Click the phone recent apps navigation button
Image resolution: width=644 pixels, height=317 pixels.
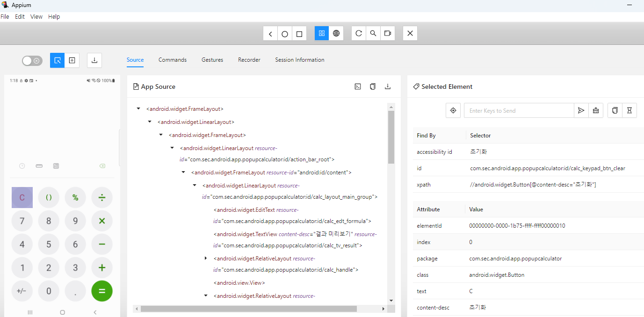pyautogui.click(x=30, y=312)
